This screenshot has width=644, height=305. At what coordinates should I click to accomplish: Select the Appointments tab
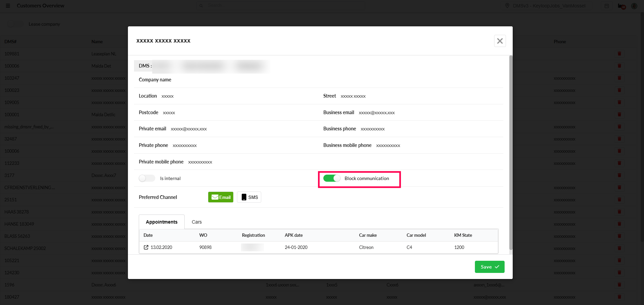[x=161, y=222]
